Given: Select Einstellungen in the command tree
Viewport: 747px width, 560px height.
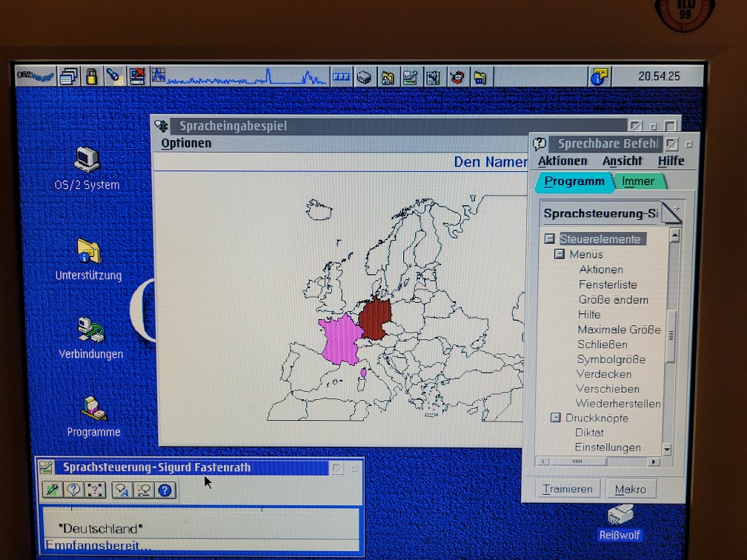Looking at the screenshot, I should [x=608, y=447].
